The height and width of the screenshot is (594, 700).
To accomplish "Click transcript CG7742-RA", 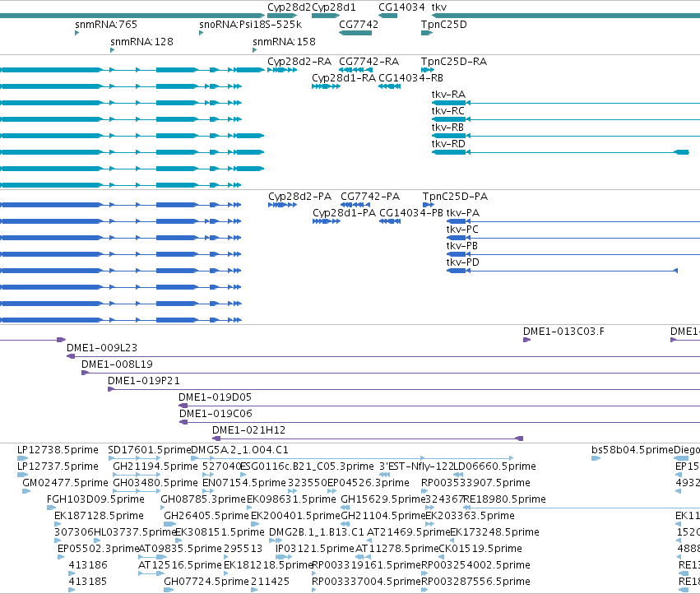I will [x=355, y=70].
